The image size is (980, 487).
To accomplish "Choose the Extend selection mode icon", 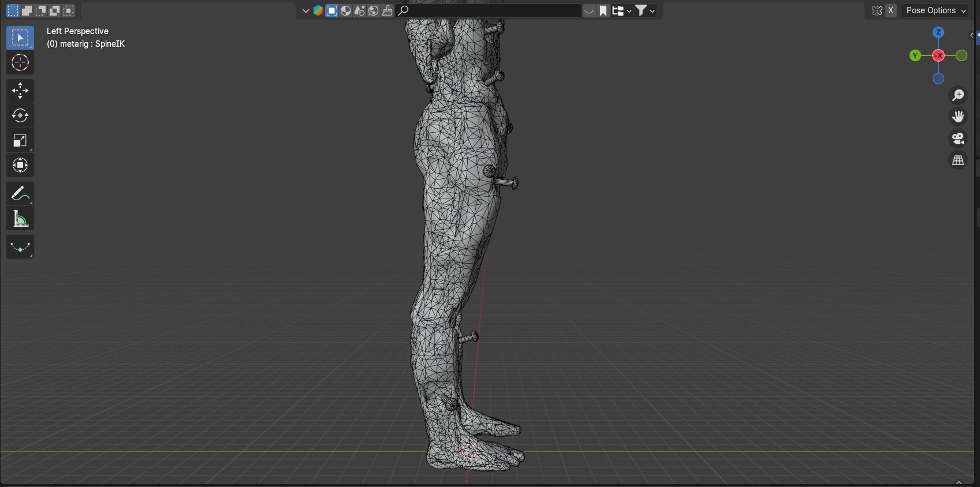I will tap(27, 10).
